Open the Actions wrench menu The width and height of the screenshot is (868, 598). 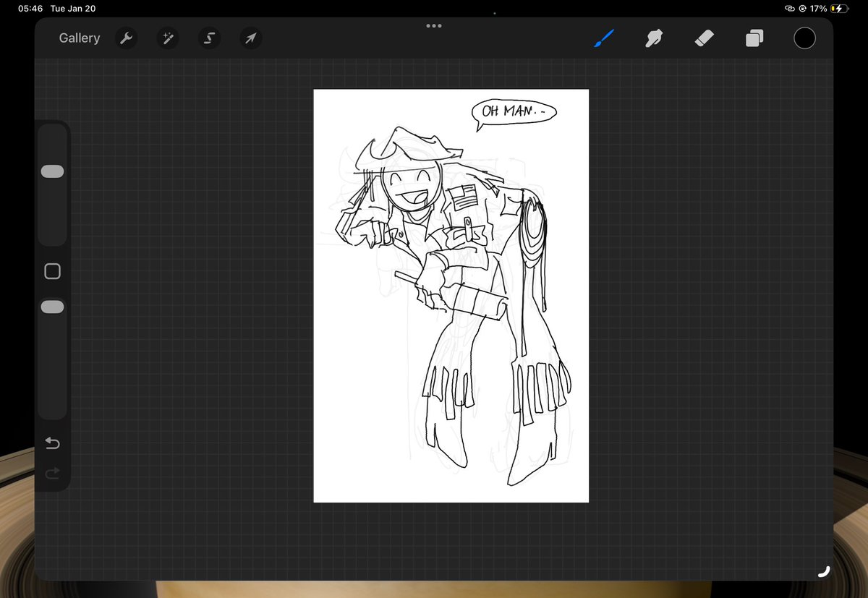126,38
